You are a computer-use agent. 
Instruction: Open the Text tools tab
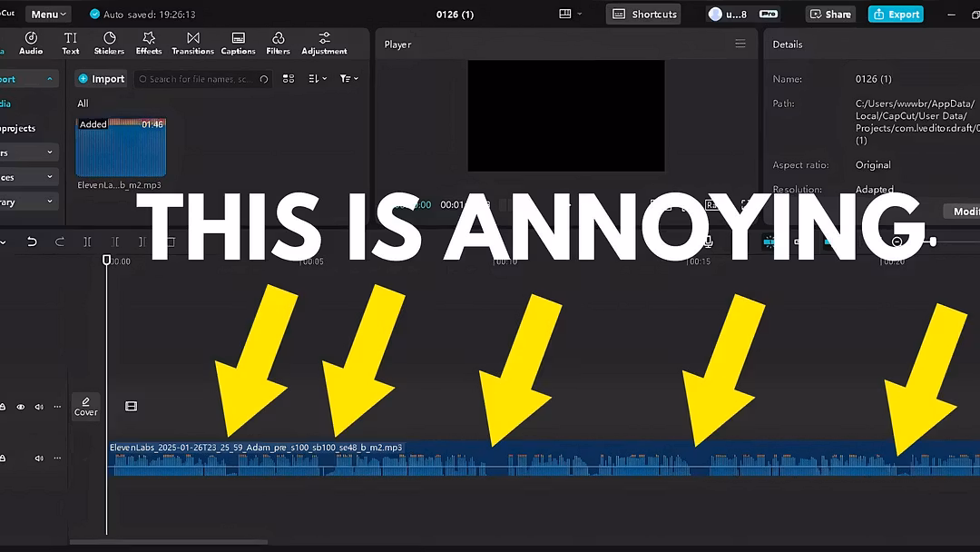(71, 43)
